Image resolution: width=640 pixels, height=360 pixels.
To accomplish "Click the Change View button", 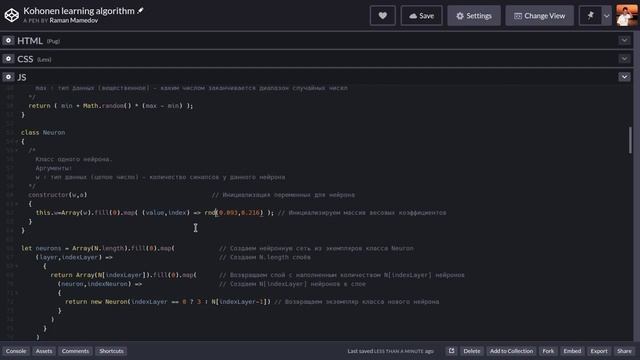I will point(539,16).
